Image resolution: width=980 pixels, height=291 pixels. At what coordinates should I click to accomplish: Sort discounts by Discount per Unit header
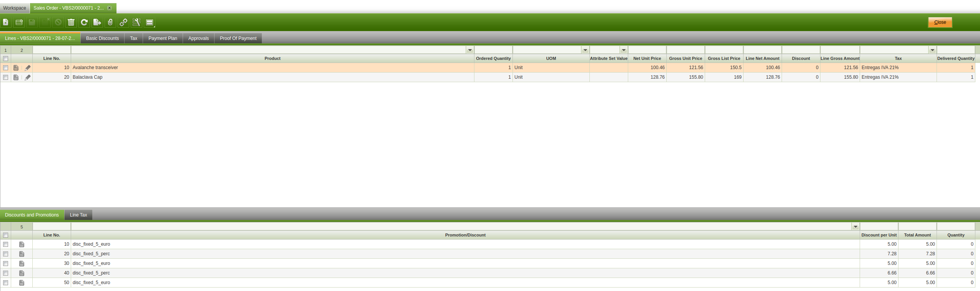pos(879,235)
